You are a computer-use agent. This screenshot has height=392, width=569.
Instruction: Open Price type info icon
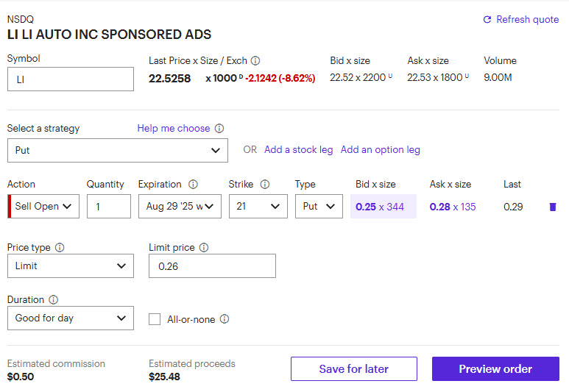[60, 248]
